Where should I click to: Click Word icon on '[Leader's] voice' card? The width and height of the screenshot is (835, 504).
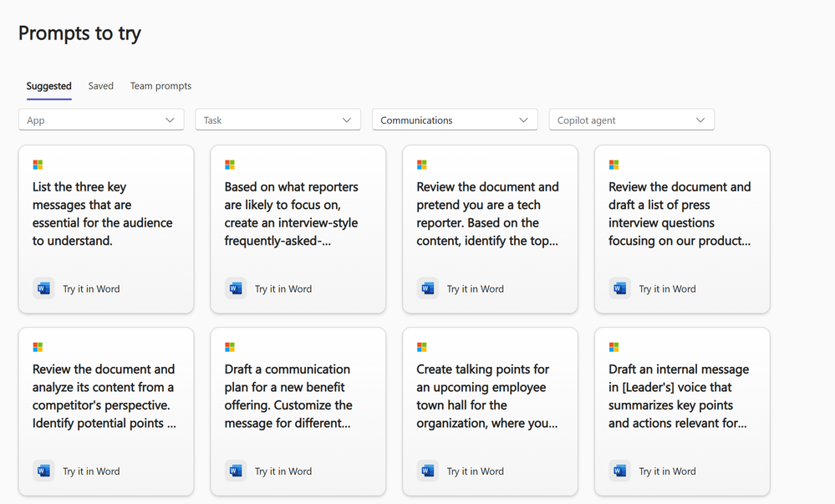point(620,471)
